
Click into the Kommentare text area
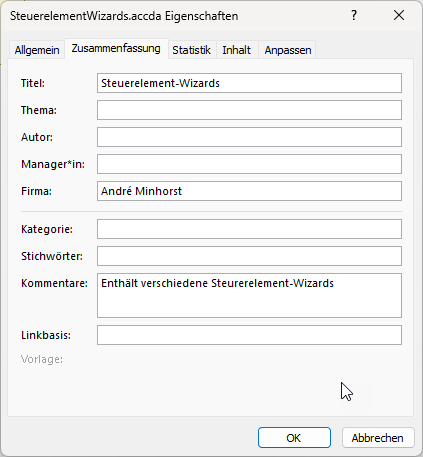click(x=249, y=295)
